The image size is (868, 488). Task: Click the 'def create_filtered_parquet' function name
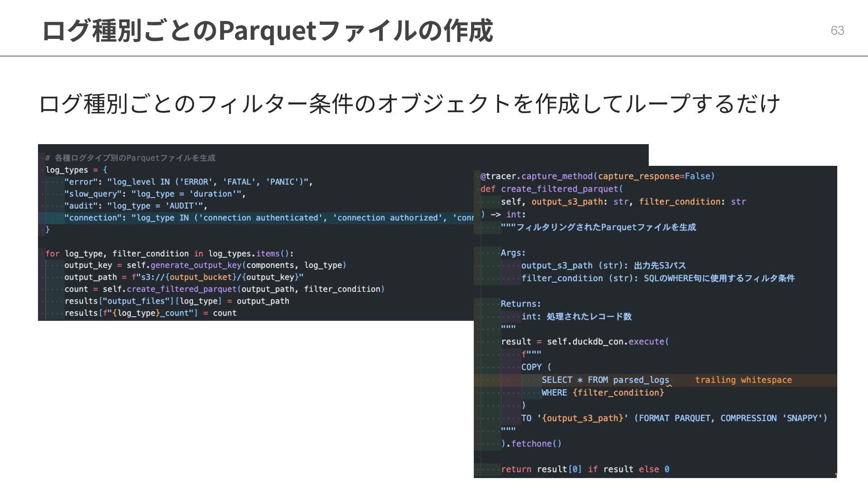(559, 189)
